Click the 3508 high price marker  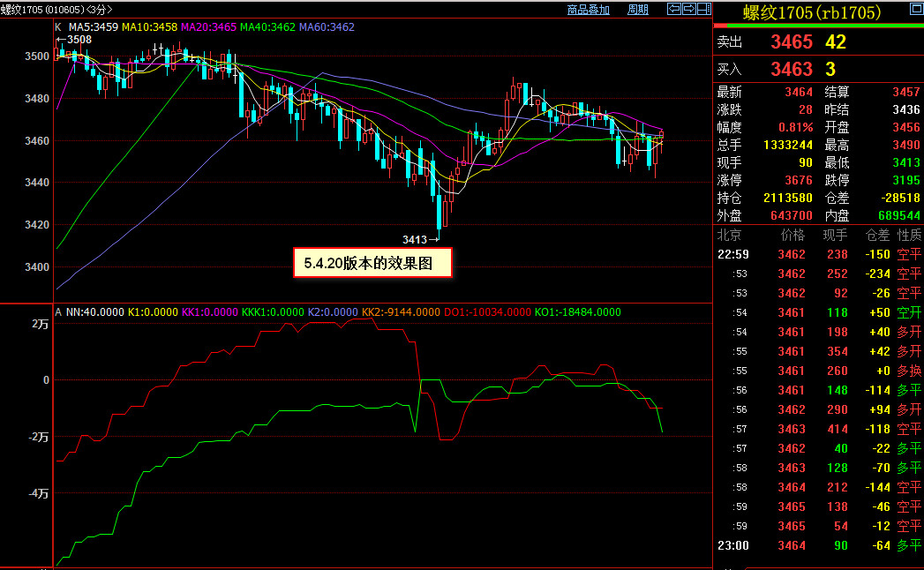[79, 40]
